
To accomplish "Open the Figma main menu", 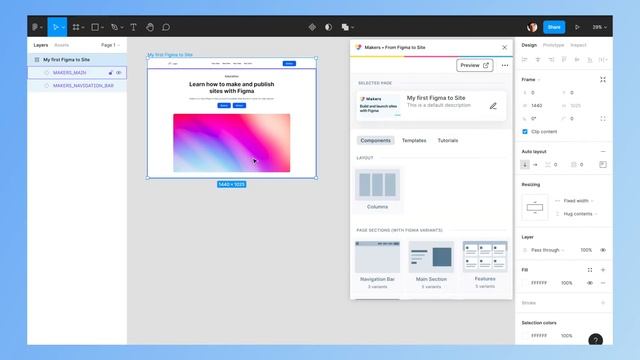I will tap(37, 27).
